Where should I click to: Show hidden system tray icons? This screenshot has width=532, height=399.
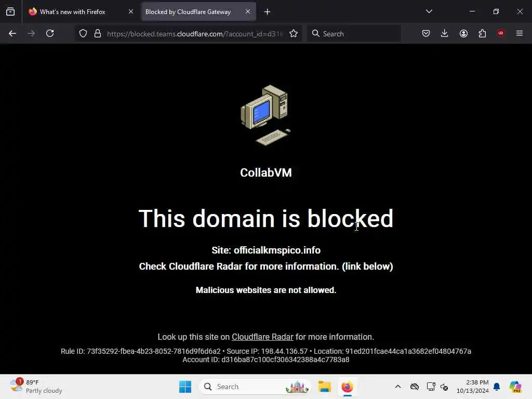click(398, 387)
